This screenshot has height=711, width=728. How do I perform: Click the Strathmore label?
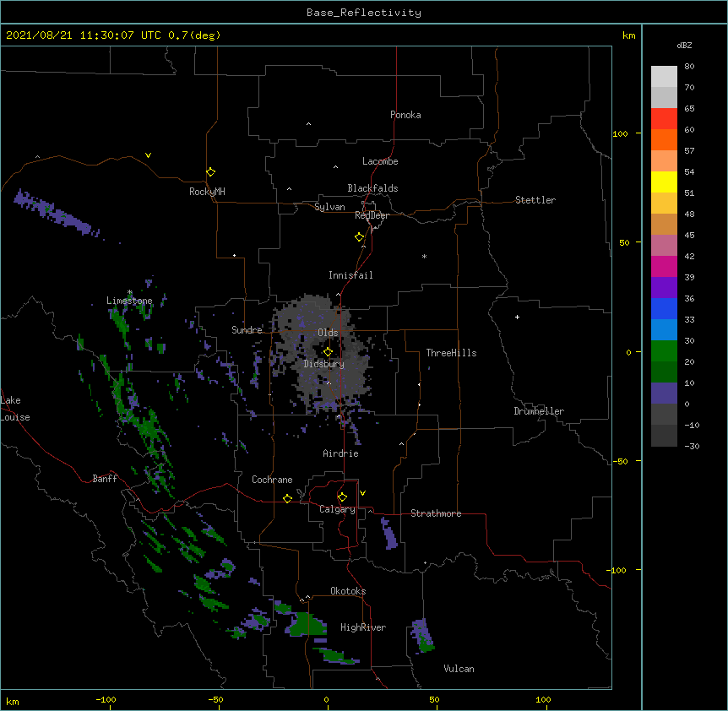pos(436,513)
